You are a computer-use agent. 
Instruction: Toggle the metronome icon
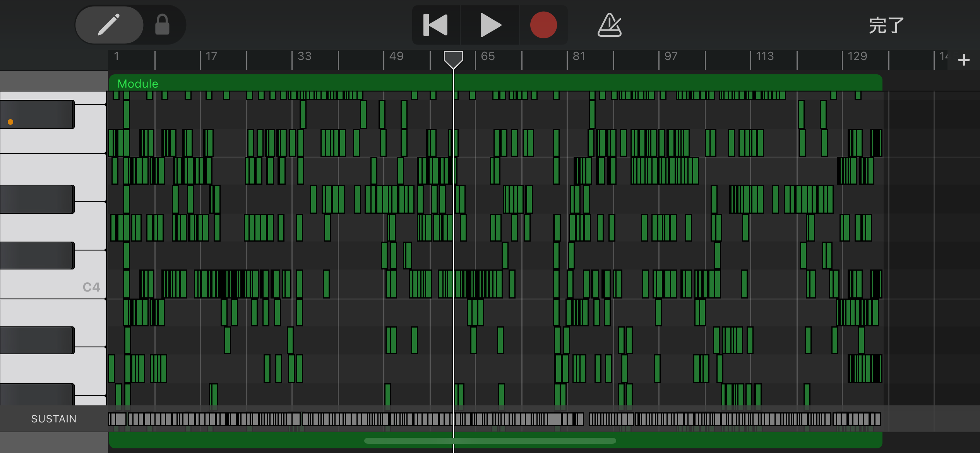pos(609,25)
